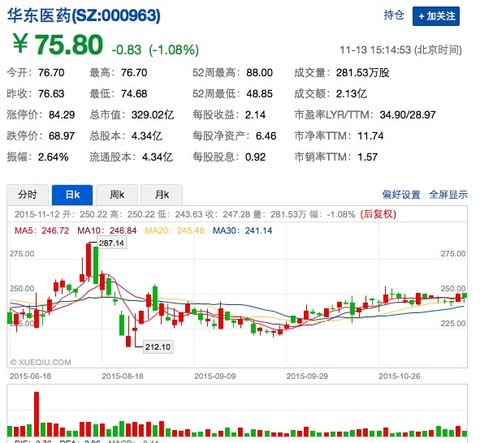
Task: Click the 后复权 adjustment label
Action: (x=378, y=214)
